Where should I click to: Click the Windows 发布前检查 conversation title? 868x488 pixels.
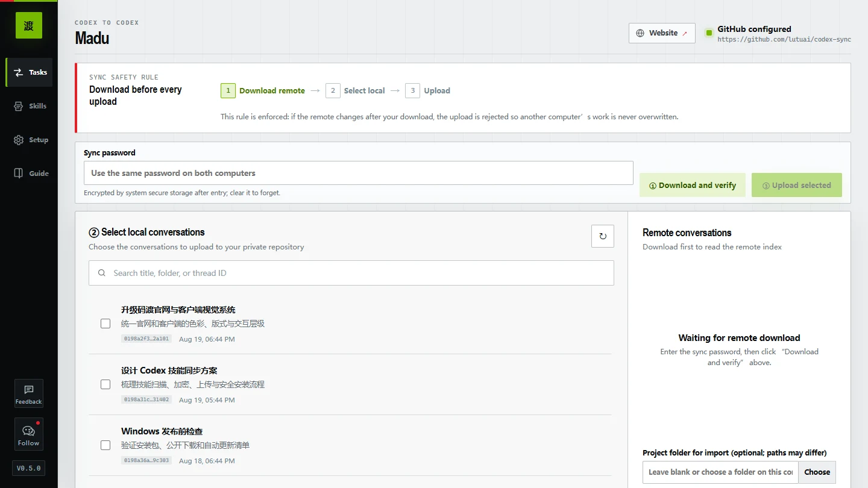point(162,431)
